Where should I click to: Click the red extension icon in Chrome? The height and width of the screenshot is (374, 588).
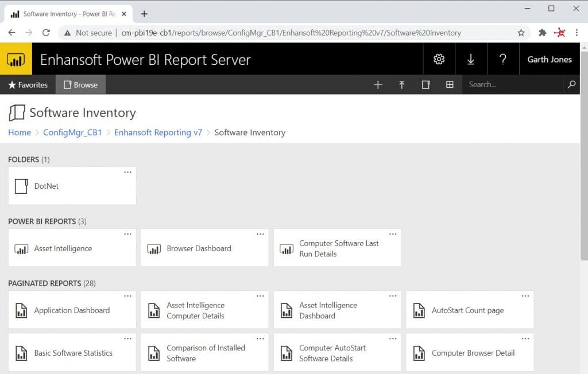point(560,33)
